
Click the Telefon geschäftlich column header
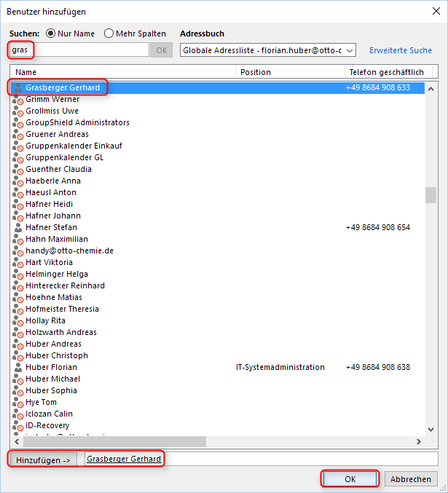pyautogui.click(x=388, y=72)
